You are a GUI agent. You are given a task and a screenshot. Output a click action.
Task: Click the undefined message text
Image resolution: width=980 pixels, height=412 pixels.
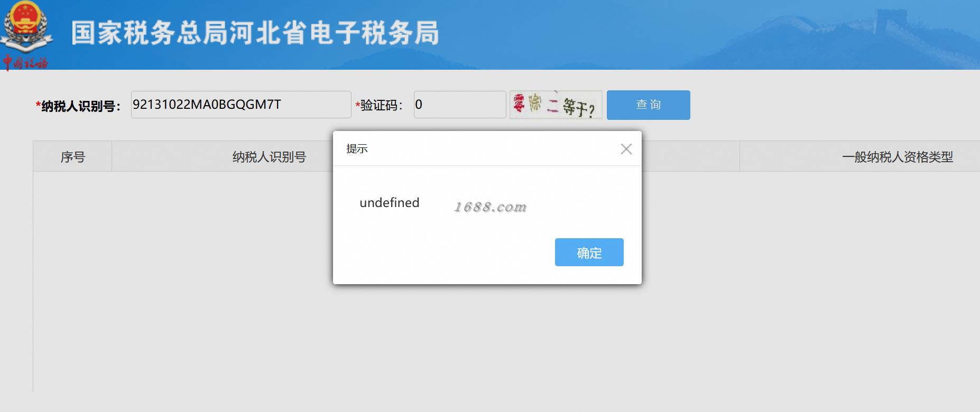pos(390,203)
